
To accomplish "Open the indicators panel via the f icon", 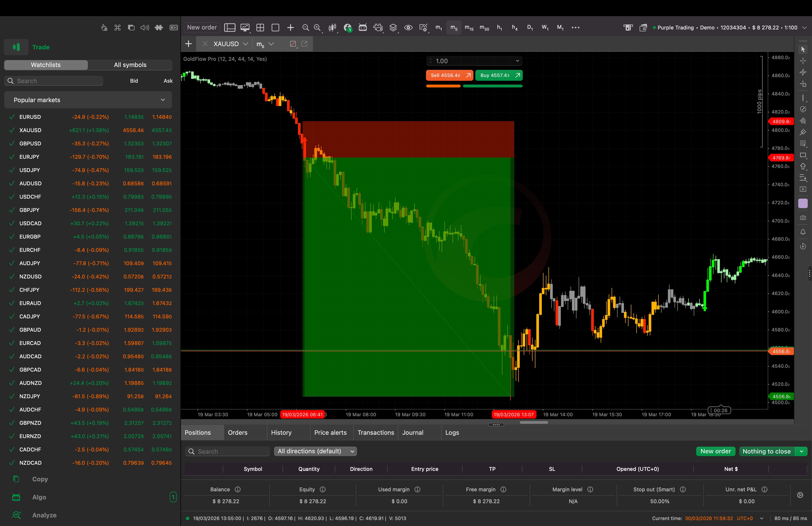I will pyautogui.click(x=348, y=27).
